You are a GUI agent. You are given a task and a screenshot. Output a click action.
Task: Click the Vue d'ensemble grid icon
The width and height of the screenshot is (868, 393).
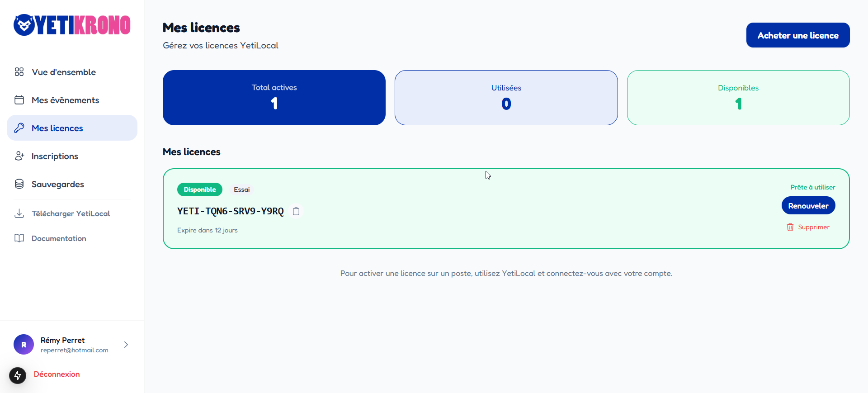pyautogui.click(x=19, y=72)
